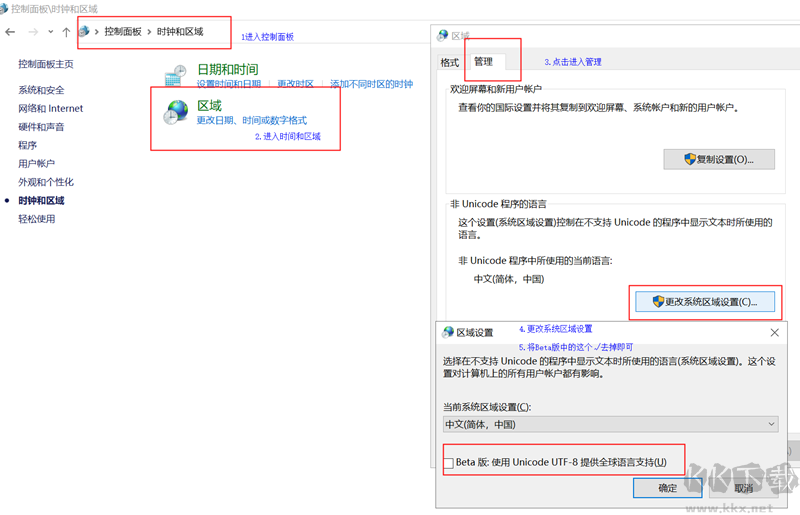Click 更改时区 link
The width and height of the screenshot is (800, 515).
click(295, 84)
